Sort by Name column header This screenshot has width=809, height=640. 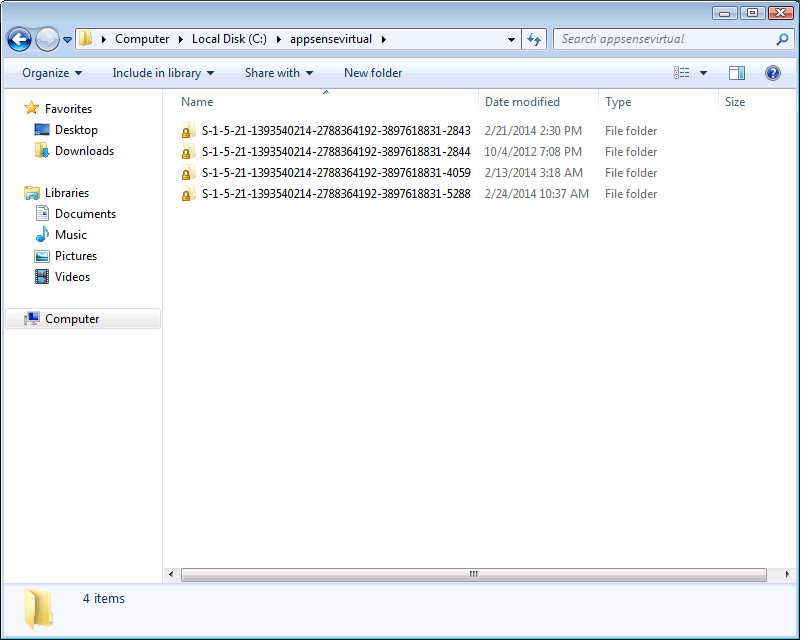point(197,102)
